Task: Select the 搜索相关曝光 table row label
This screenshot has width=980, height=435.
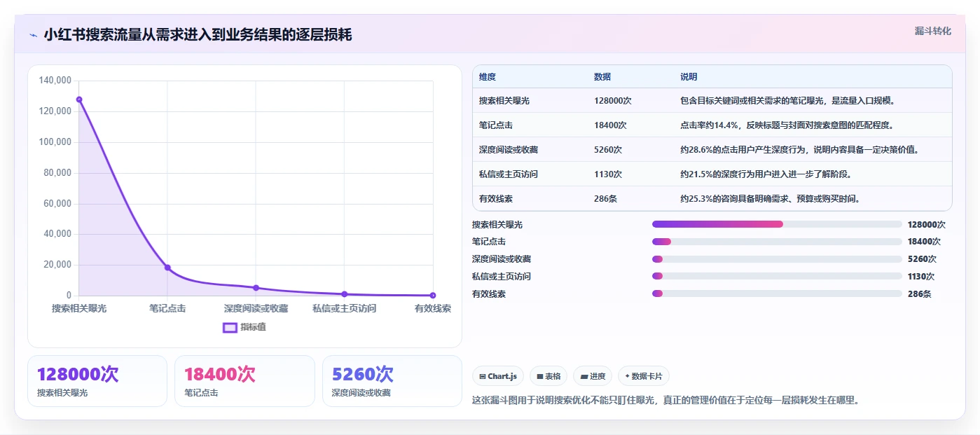Action: (504, 101)
